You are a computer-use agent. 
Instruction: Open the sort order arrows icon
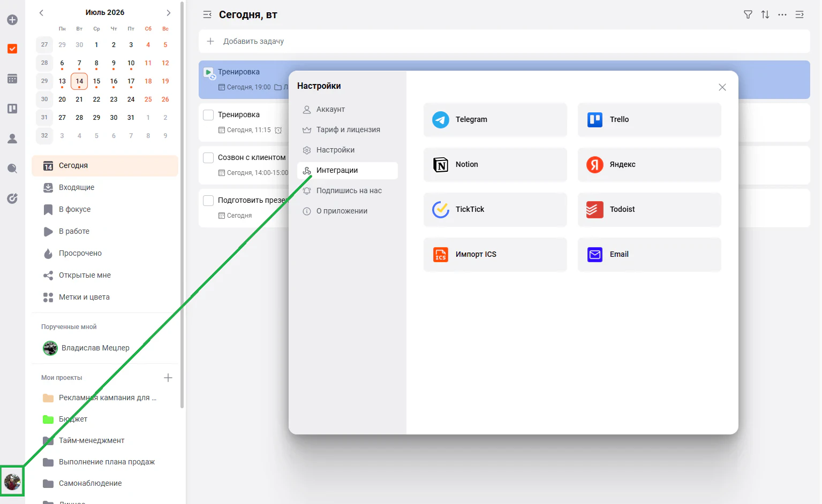click(765, 14)
